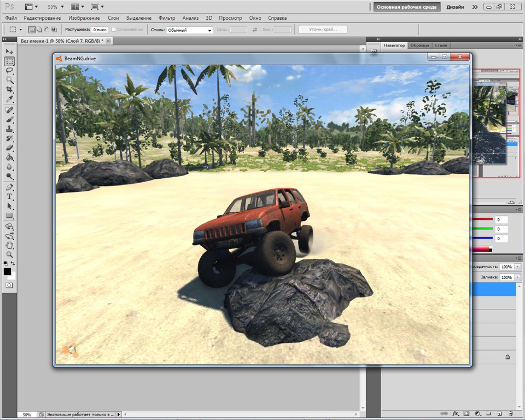525x420 pixels.
Task: Select the Eraser tool
Action: click(9, 147)
